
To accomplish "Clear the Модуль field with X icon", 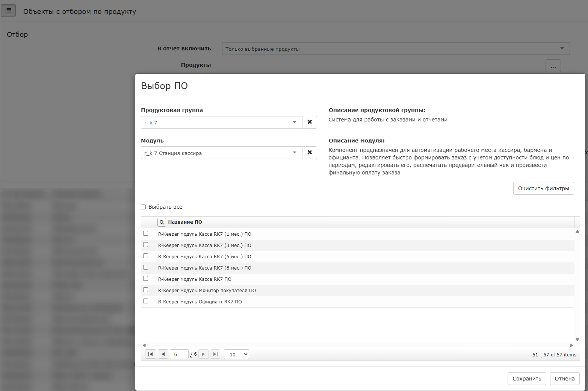I will click(x=310, y=153).
